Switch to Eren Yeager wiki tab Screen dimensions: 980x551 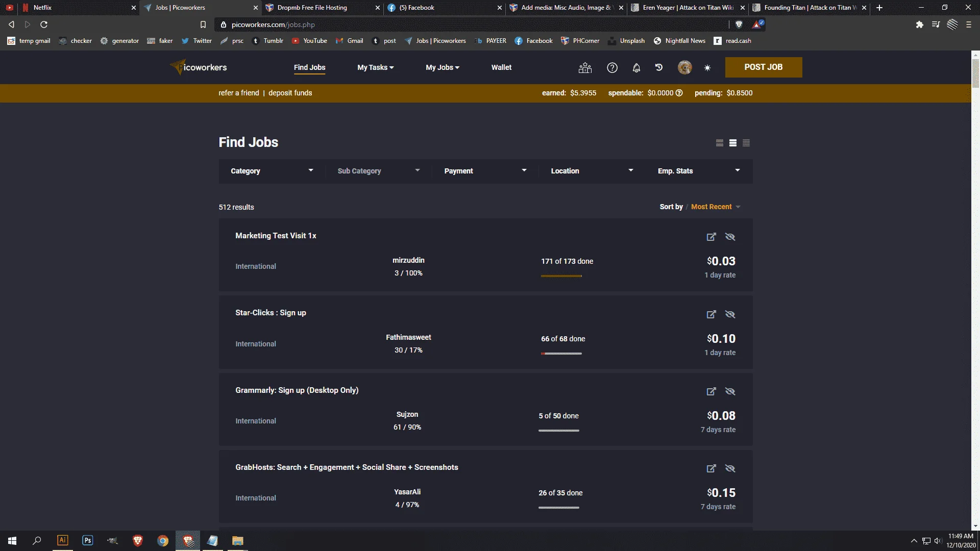coord(687,8)
